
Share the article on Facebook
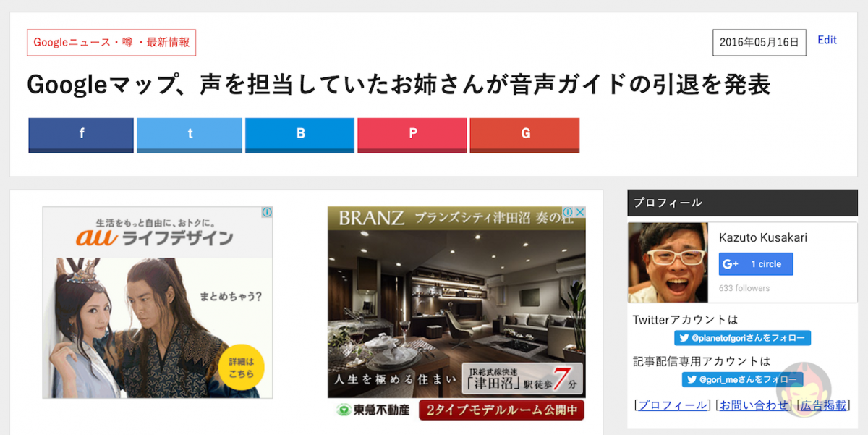tap(81, 135)
